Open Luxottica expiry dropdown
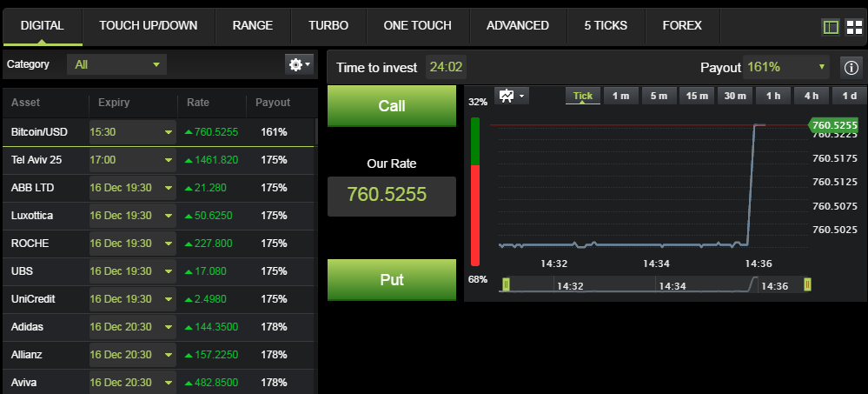Screen dimensions: 868x394 point(132,216)
